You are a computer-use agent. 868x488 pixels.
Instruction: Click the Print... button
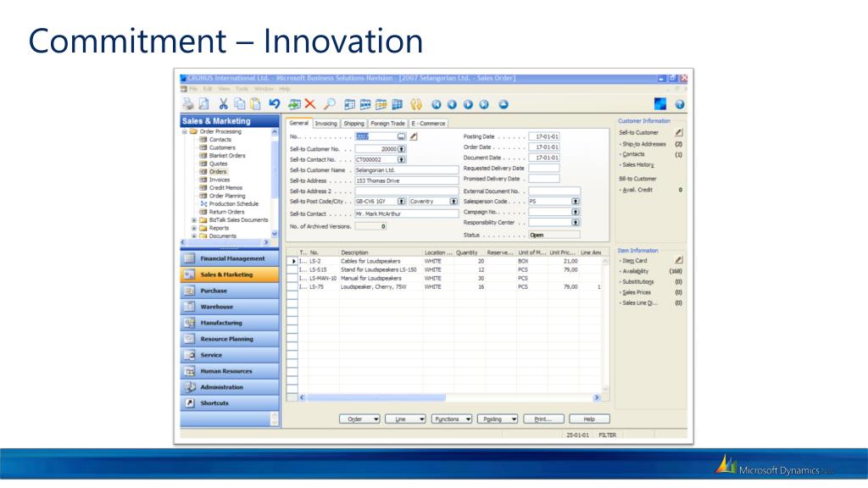pos(543,419)
